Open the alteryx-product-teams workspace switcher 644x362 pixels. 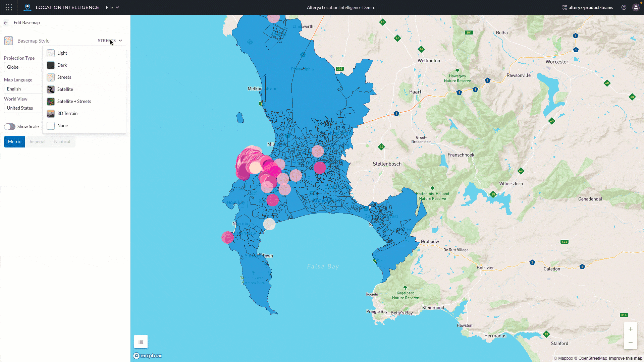point(588,7)
